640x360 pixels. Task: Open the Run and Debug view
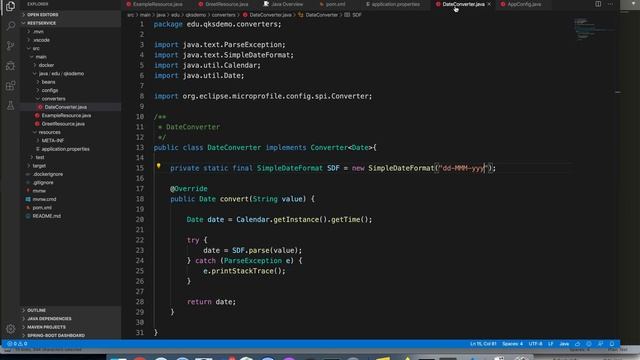tap(10, 65)
